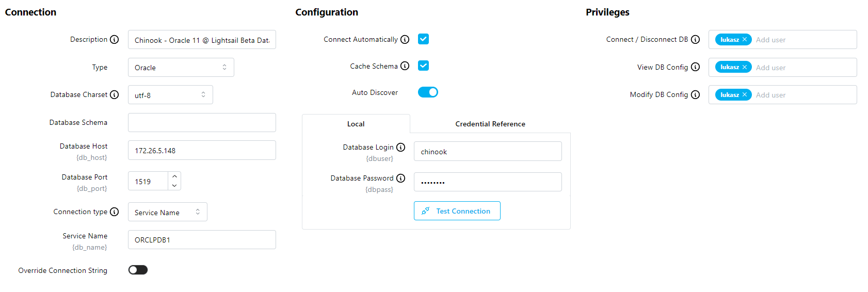Switch to the Credential Reference tab
Viewport: 868px width, 292px height.
coord(490,124)
